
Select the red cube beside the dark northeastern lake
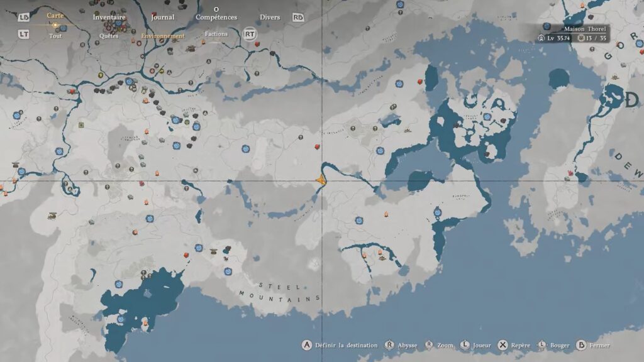pyautogui.click(x=420, y=82)
